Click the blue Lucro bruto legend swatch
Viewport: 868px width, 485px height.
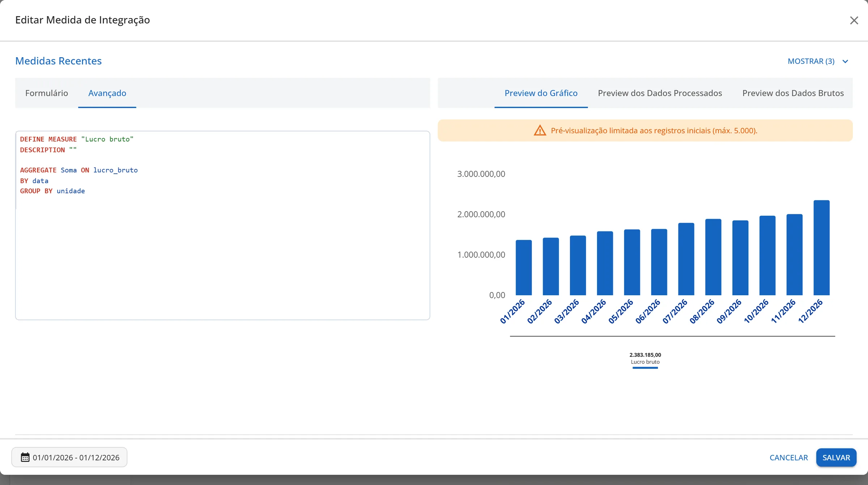[645, 368]
